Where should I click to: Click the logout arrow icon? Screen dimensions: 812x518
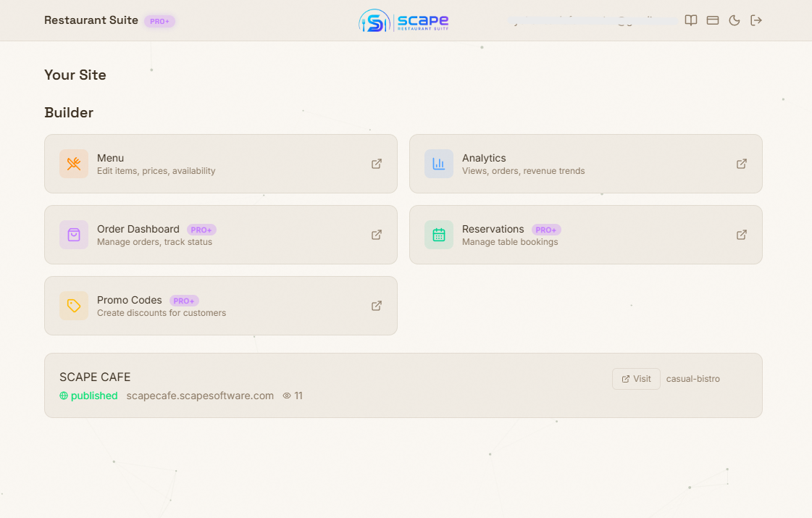(756, 20)
